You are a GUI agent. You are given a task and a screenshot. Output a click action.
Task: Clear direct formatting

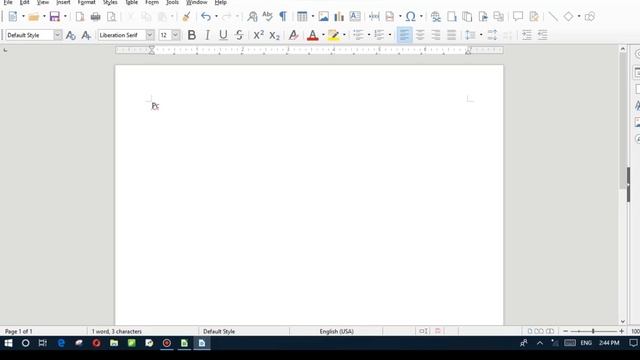click(293, 35)
